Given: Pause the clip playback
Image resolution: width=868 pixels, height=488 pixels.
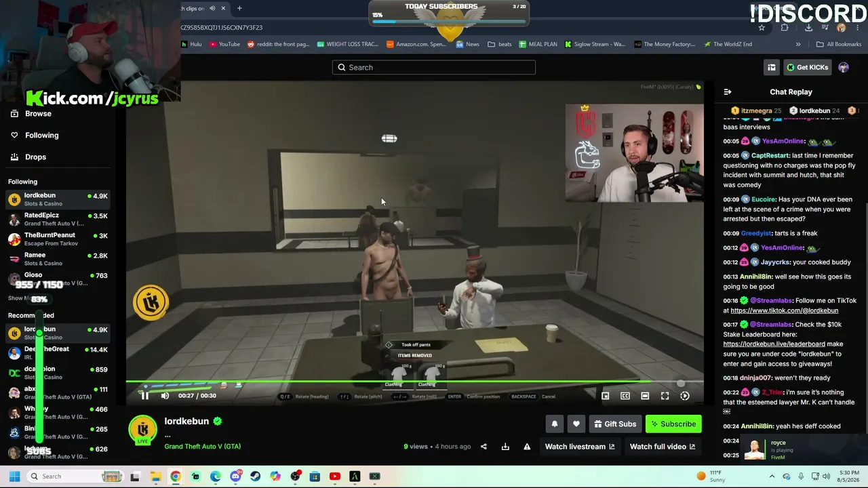Looking at the screenshot, I should click(144, 396).
